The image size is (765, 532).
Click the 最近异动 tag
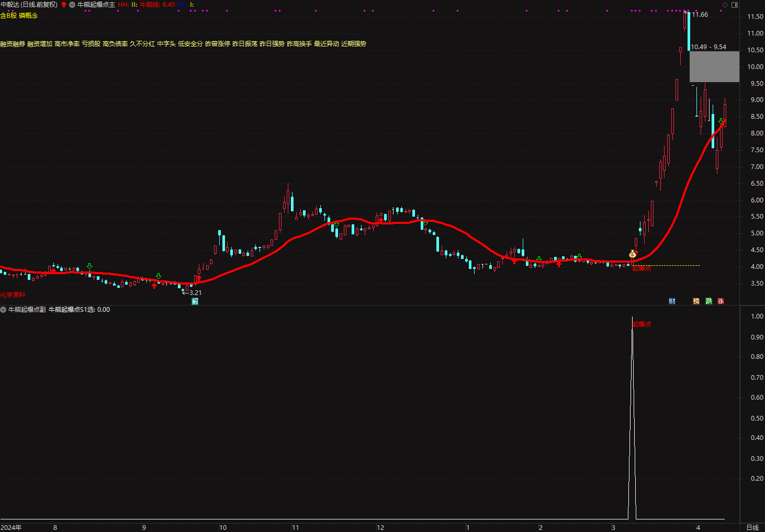click(327, 44)
